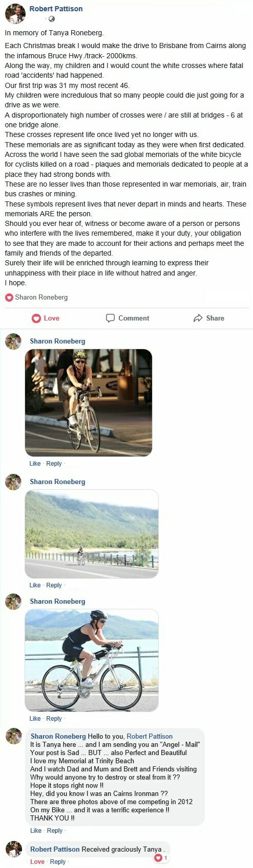Share the post using Share button

pos(209,318)
